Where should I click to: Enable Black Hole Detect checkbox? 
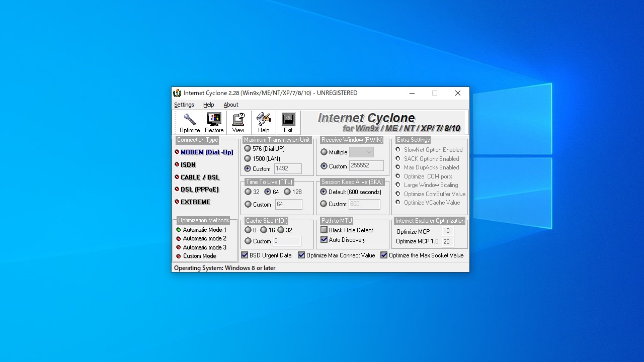(x=324, y=230)
